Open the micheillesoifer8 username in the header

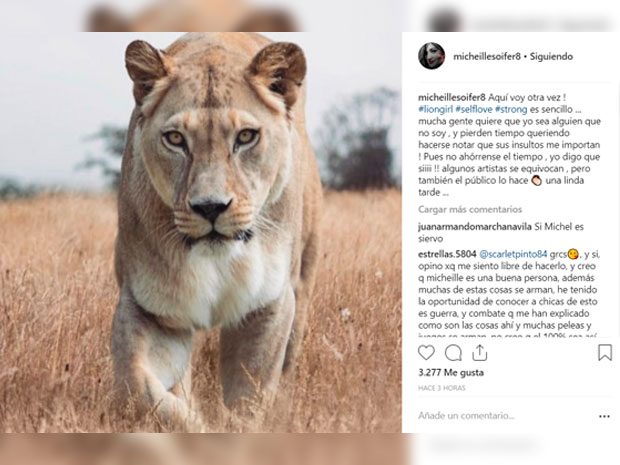coord(487,56)
